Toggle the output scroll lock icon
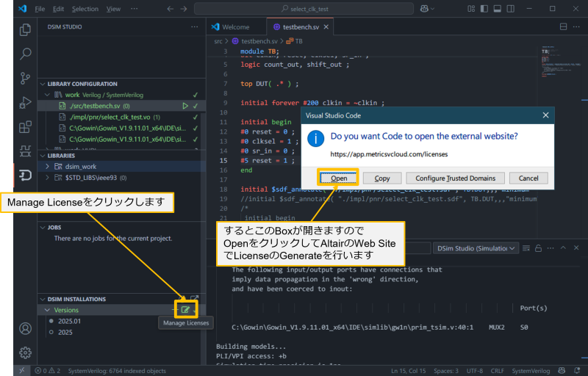The width and height of the screenshot is (588, 376). (x=539, y=248)
